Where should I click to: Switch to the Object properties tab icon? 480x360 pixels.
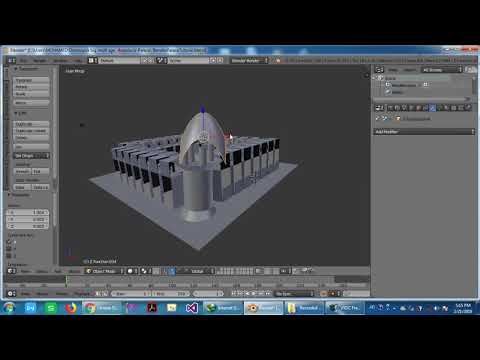click(418, 108)
